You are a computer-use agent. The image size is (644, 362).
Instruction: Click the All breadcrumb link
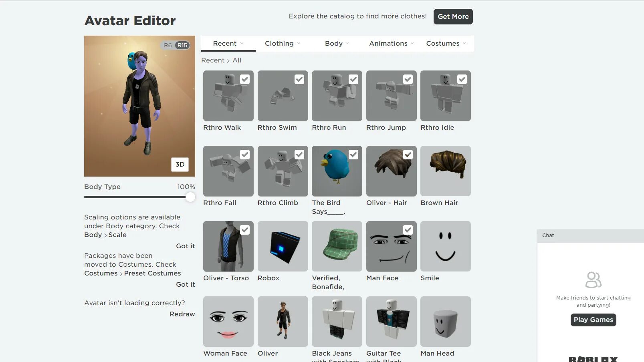pos(237,60)
